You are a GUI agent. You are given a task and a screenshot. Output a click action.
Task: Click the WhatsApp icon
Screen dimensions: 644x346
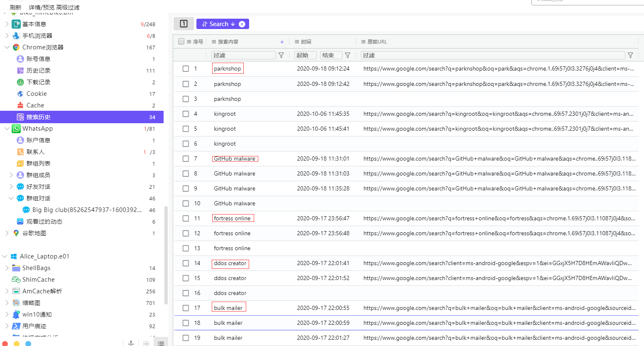(16, 129)
